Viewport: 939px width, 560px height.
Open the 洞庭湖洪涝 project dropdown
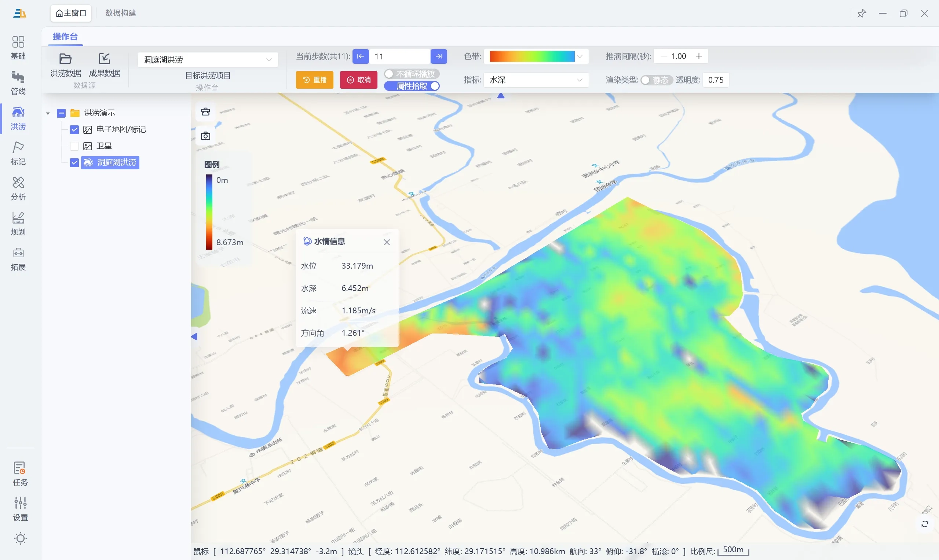(208, 60)
